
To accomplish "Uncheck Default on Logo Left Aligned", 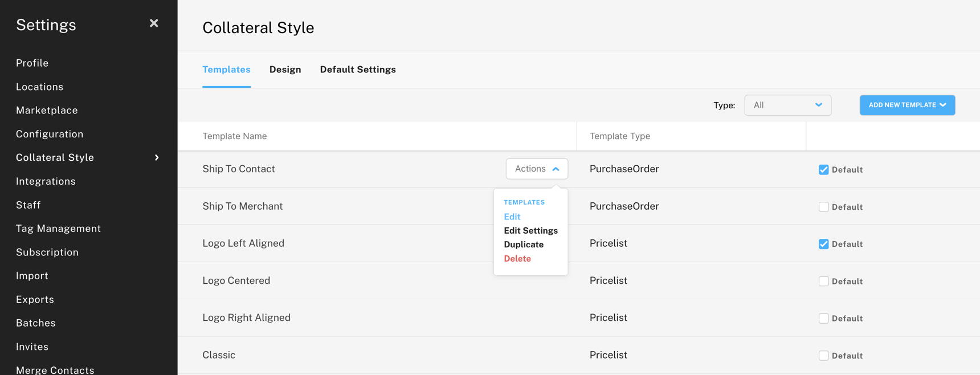I will [x=823, y=243].
